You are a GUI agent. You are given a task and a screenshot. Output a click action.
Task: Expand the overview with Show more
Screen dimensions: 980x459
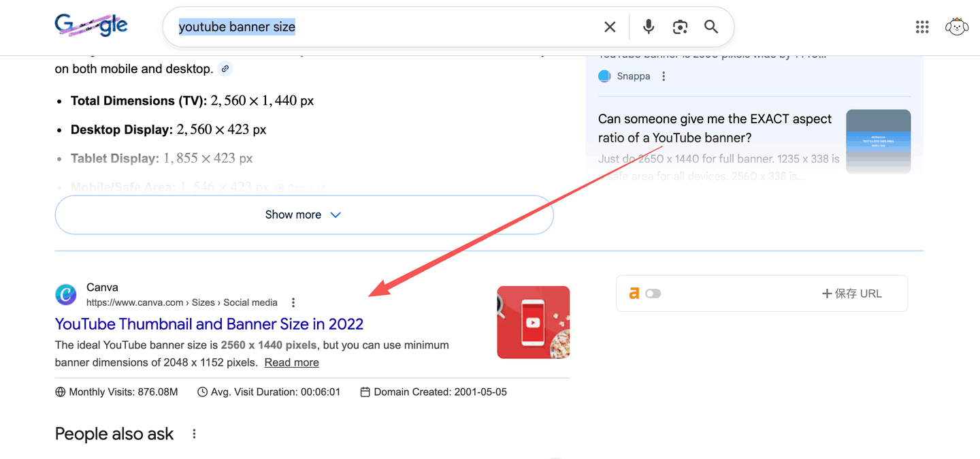[304, 215]
